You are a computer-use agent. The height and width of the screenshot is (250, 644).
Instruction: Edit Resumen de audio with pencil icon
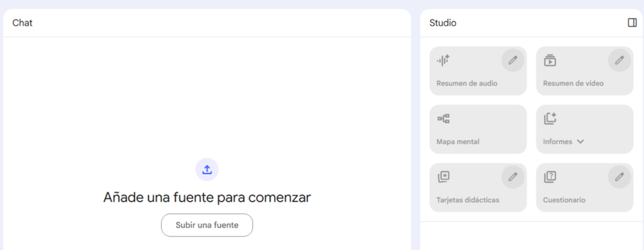513,60
